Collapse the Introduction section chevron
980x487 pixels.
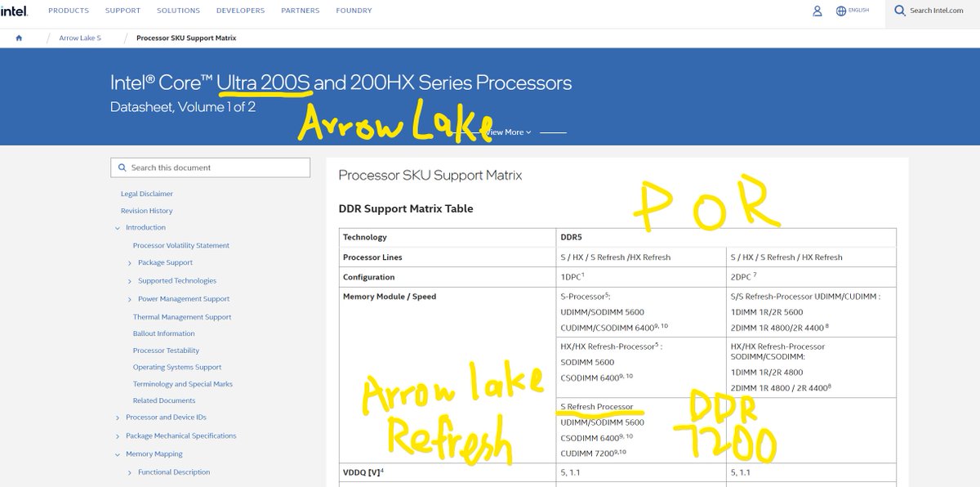click(118, 228)
